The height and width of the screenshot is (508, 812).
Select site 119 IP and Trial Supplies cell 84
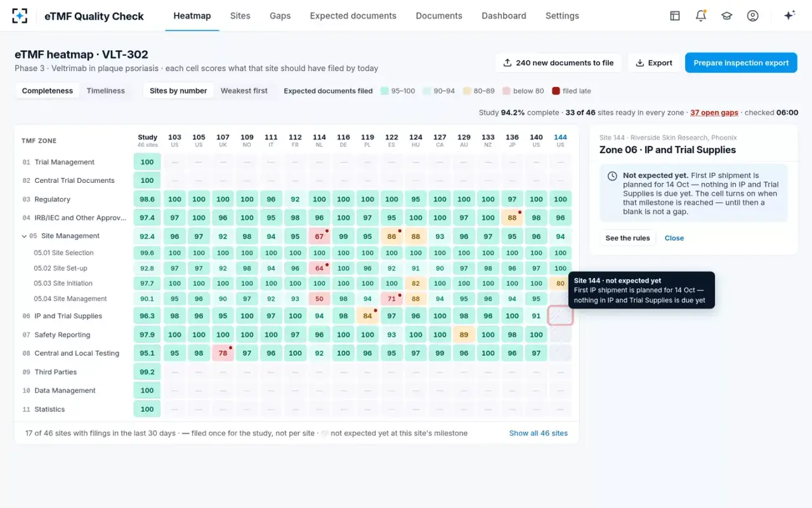click(368, 316)
